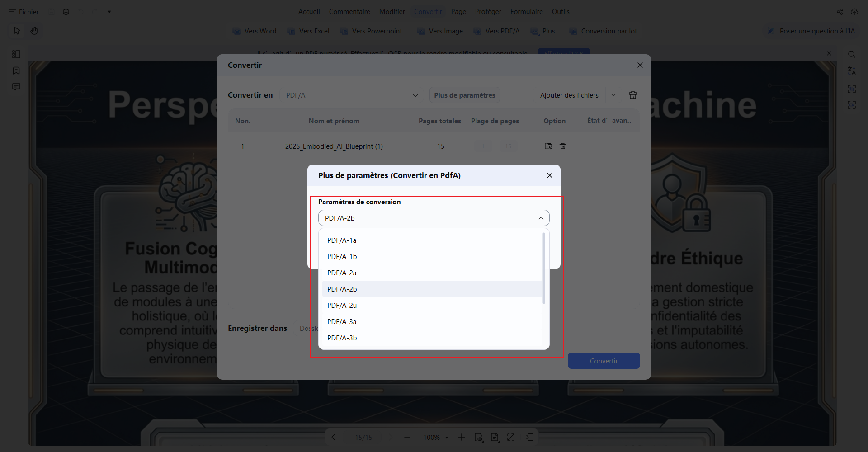
Task: Open the Convertir tab
Action: point(428,12)
